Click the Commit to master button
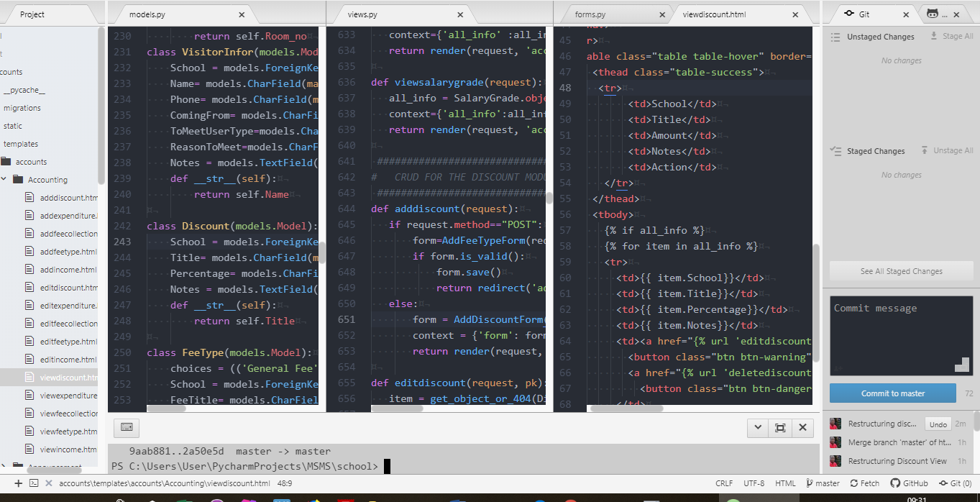 [x=893, y=393]
